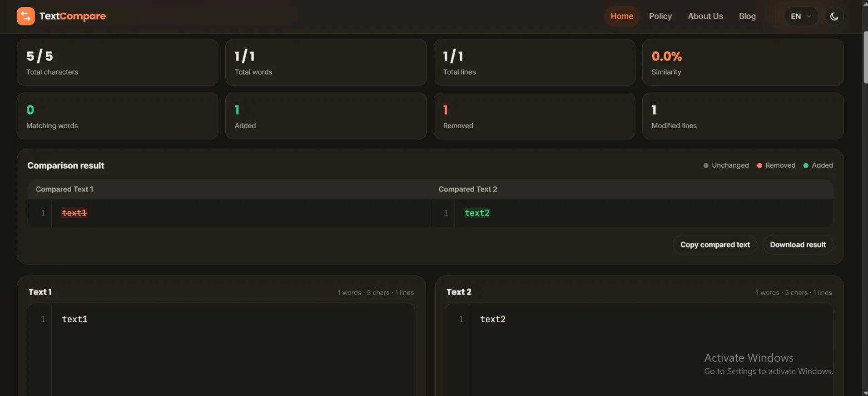Click the green Added legend dot

pos(806,165)
